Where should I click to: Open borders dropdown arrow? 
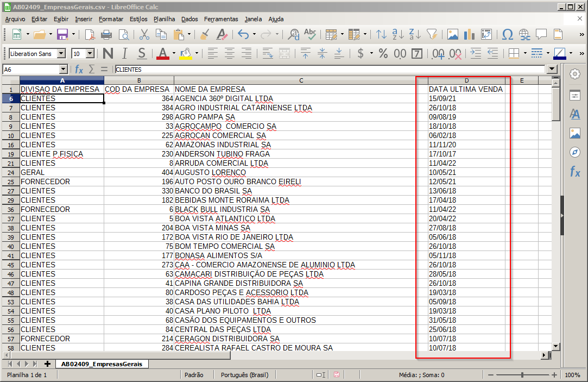(x=525, y=54)
